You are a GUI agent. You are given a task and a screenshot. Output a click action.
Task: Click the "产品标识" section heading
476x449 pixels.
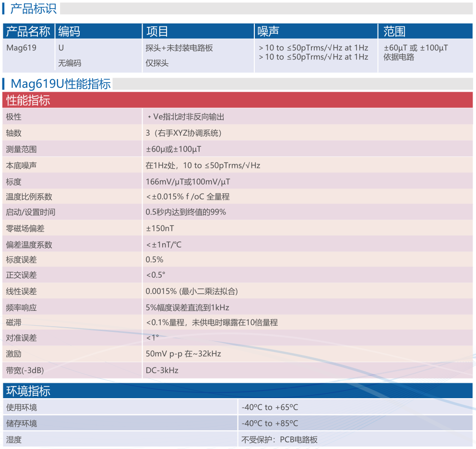tap(34, 9)
